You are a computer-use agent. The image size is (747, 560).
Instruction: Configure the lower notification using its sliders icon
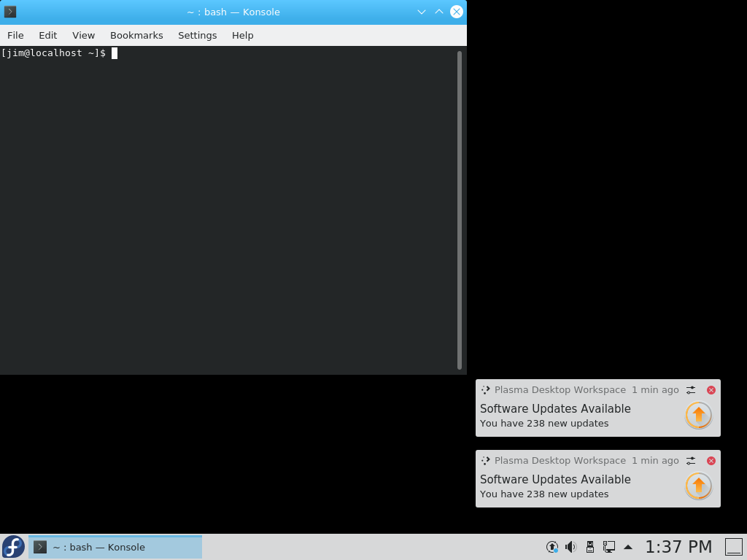[x=691, y=461]
